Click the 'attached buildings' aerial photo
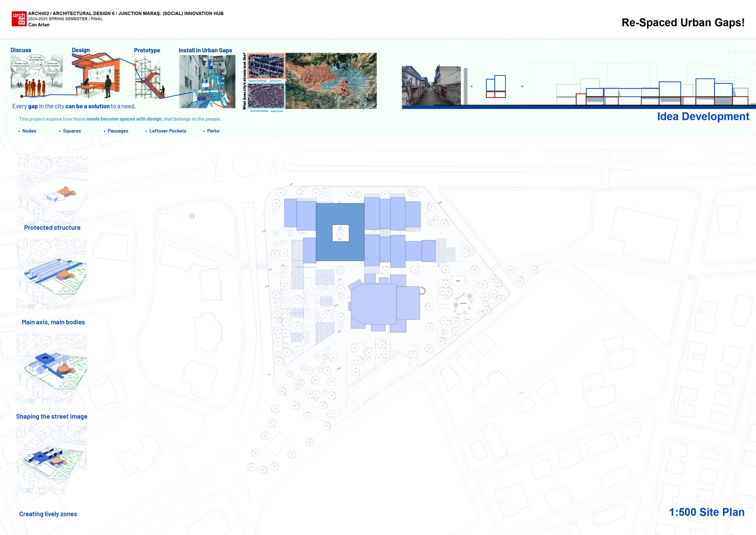Image resolution: width=756 pixels, height=535 pixels. point(266,96)
